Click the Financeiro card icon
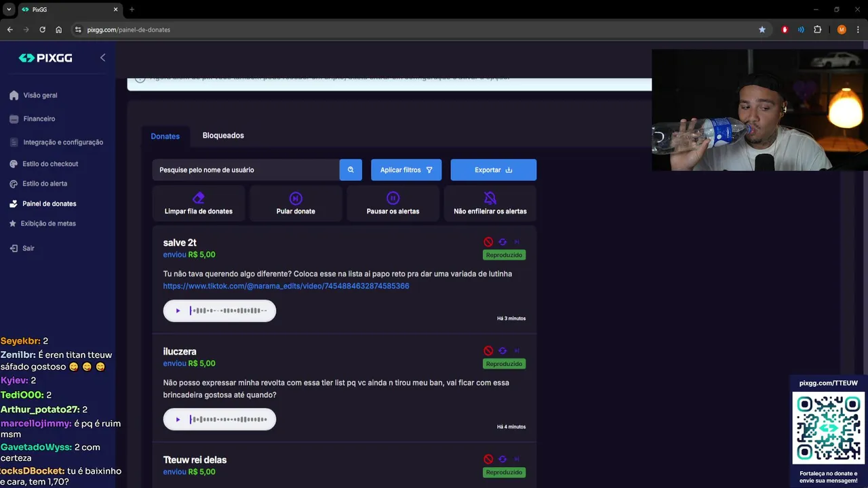 [14, 119]
